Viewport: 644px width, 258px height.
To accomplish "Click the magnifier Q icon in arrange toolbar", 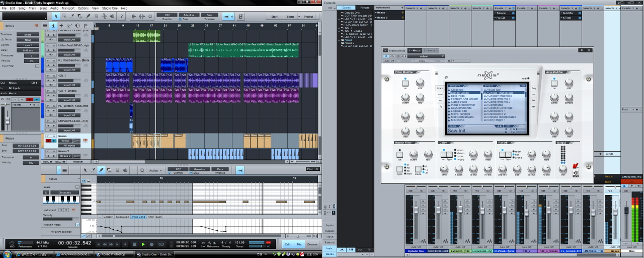I will 150,16.
